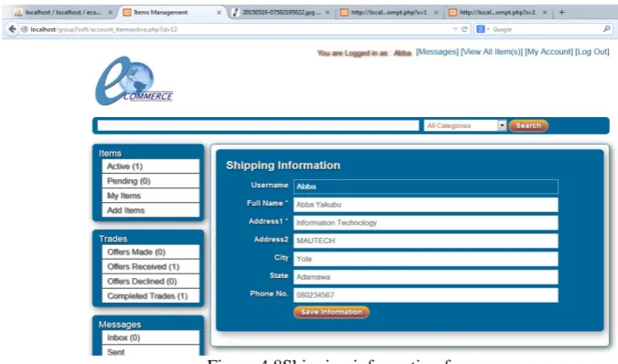Click the reload page icon
This screenshot has height=364, width=618.
coord(464,29)
